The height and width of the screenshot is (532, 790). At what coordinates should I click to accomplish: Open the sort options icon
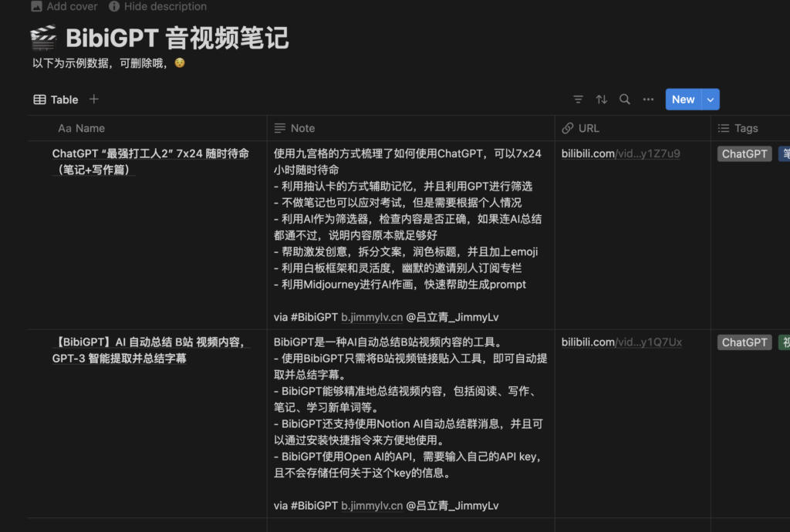click(x=602, y=99)
